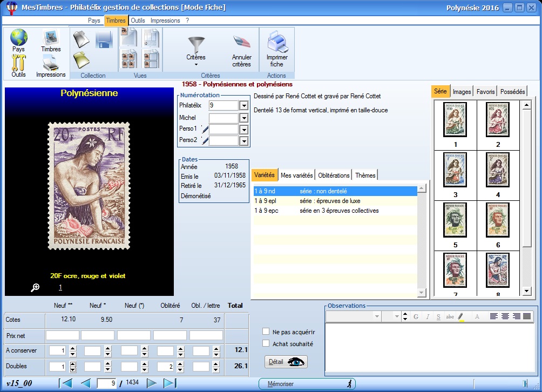542x392 pixels.
Task: Click the stamp series thumbnails scrollbar handle
Action: point(526,178)
